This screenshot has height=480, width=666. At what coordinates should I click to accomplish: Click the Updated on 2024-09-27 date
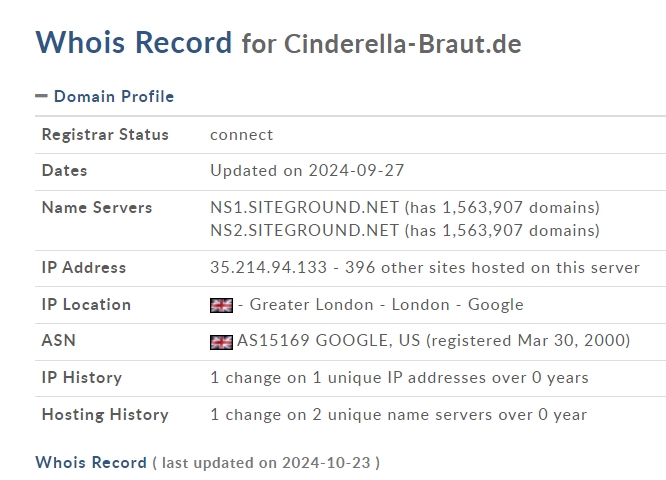point(307,171)
